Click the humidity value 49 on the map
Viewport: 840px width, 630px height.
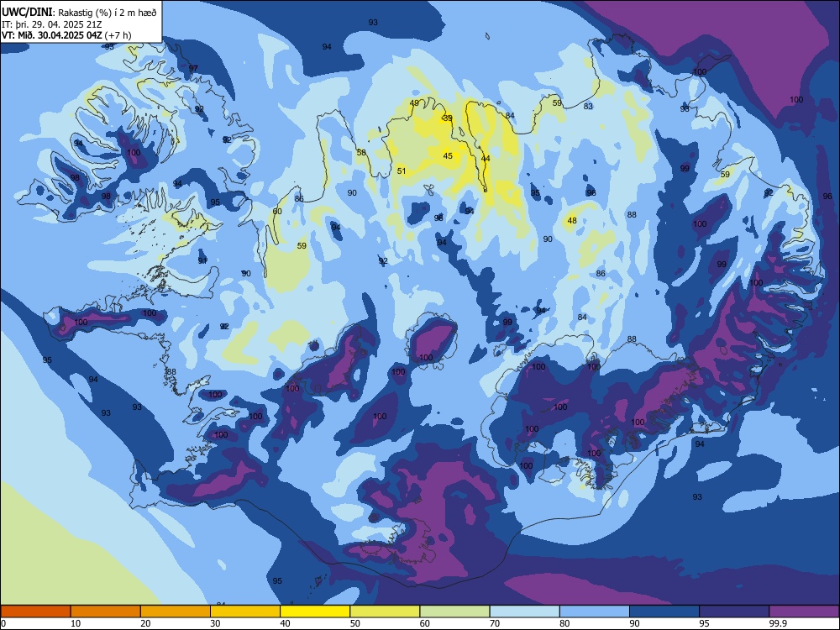point(414,103)
